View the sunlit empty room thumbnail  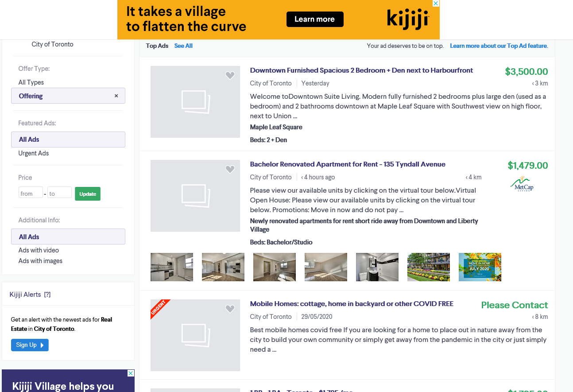[326, 267]
